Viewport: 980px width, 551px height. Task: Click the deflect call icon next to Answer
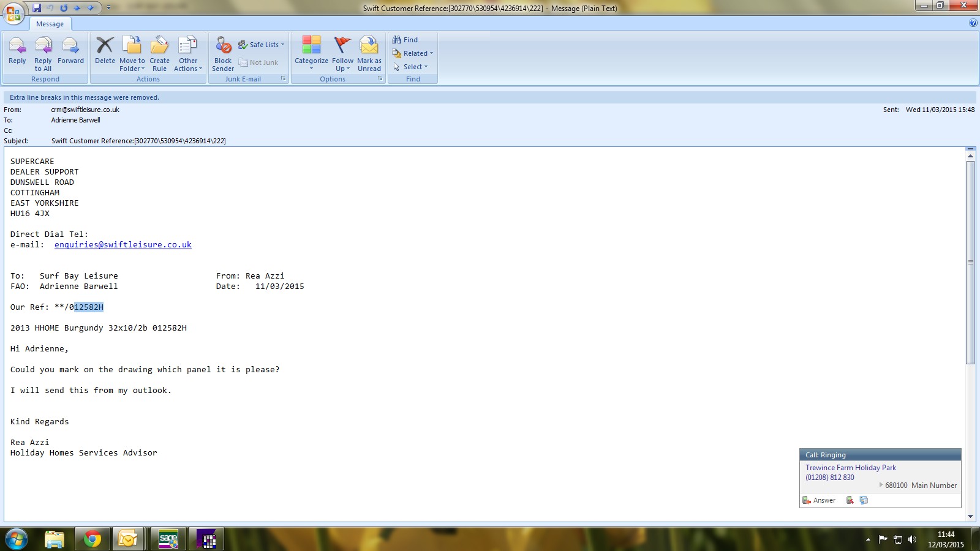(x=850, y=500)
